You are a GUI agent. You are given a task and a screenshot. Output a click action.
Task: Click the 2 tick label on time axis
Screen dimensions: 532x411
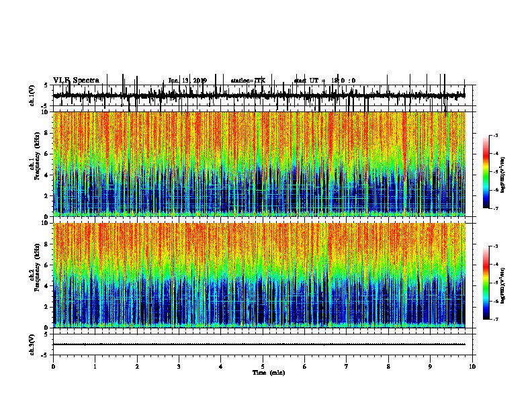point(137,367)
